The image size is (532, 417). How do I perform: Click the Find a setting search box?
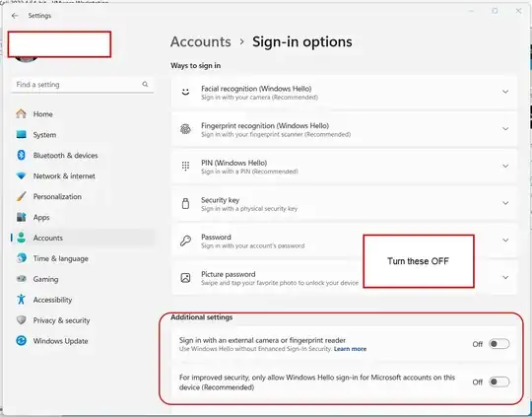83,84
